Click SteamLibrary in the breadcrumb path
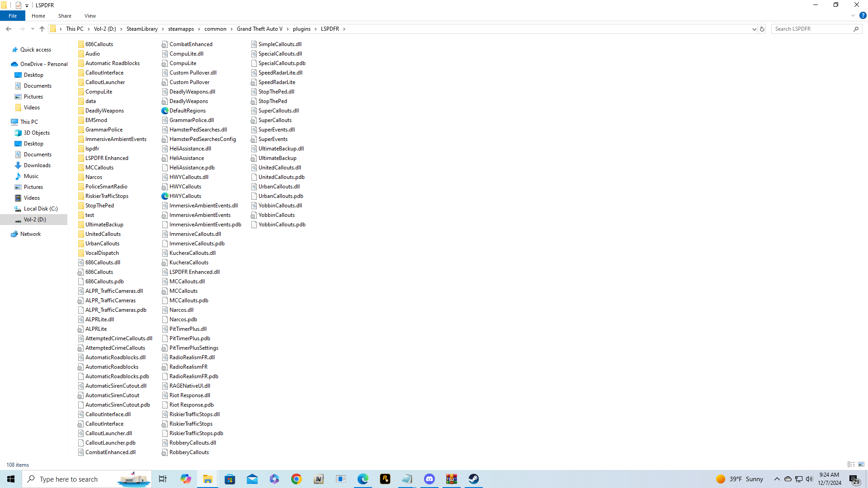The height and width of the screenshot is (488, 868). pos(142,29)
